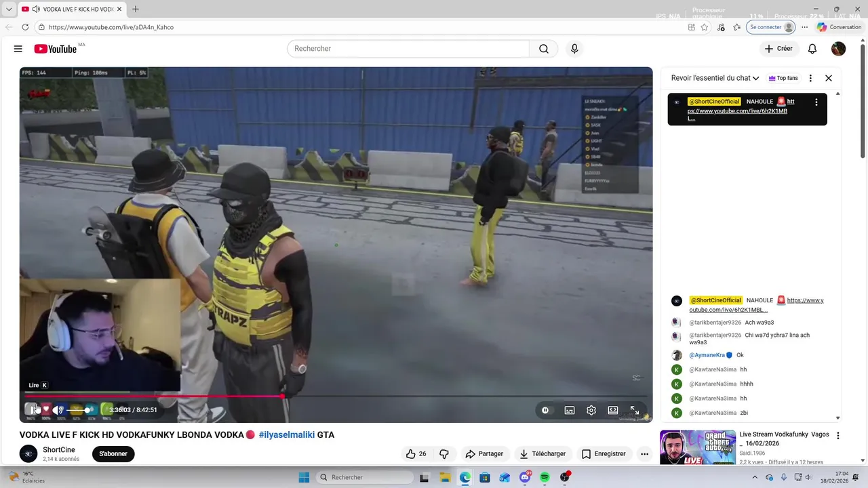Click Se connecter profile button
Viewport: 868px width, 488px height.
(771, 27)
